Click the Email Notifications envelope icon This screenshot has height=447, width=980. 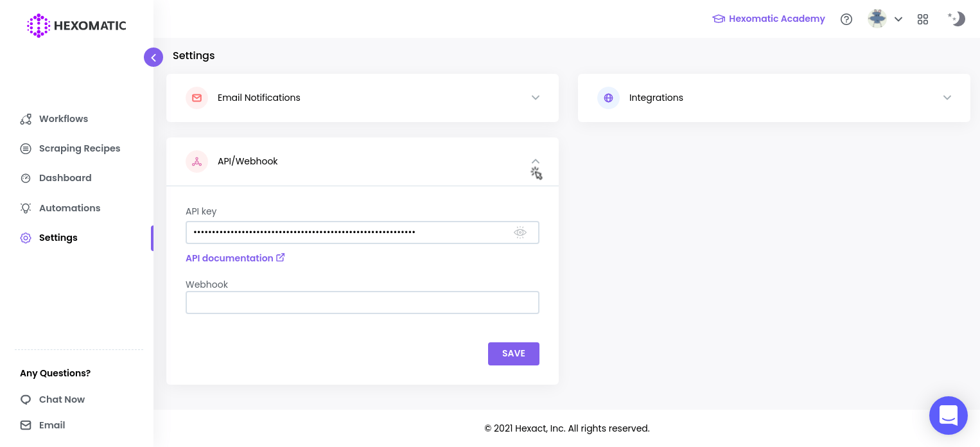197,98
